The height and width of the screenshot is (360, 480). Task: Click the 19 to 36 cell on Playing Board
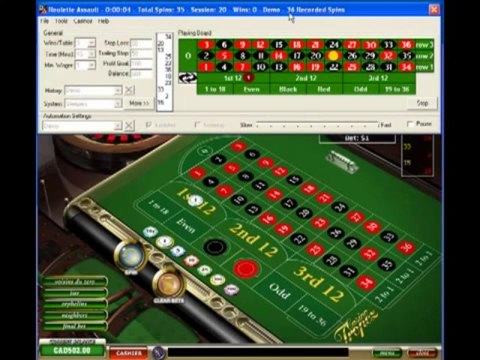[397, 89]
